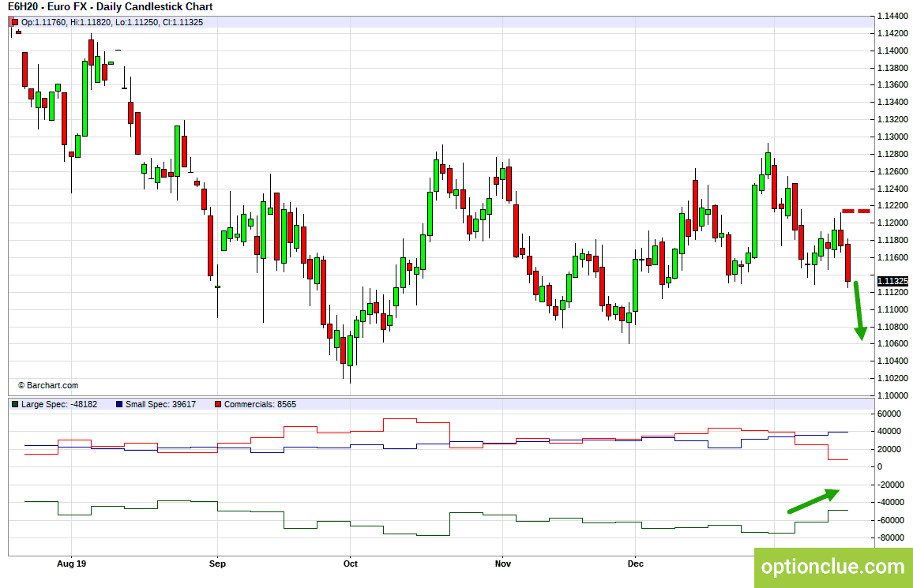Click the OHLC readout bar showing Op:1.11760
913x588 pixels.
441,22
